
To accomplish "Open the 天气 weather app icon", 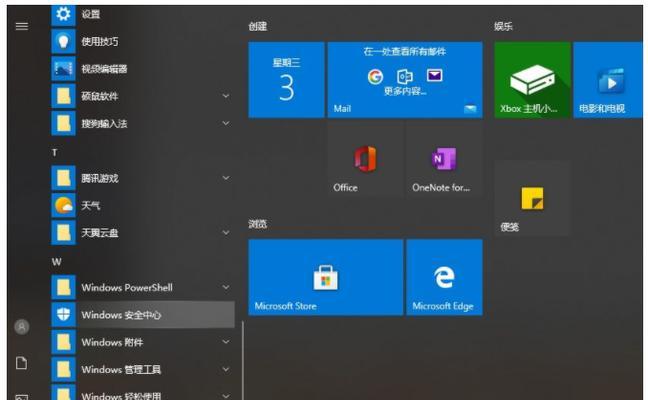I will 63,205.
